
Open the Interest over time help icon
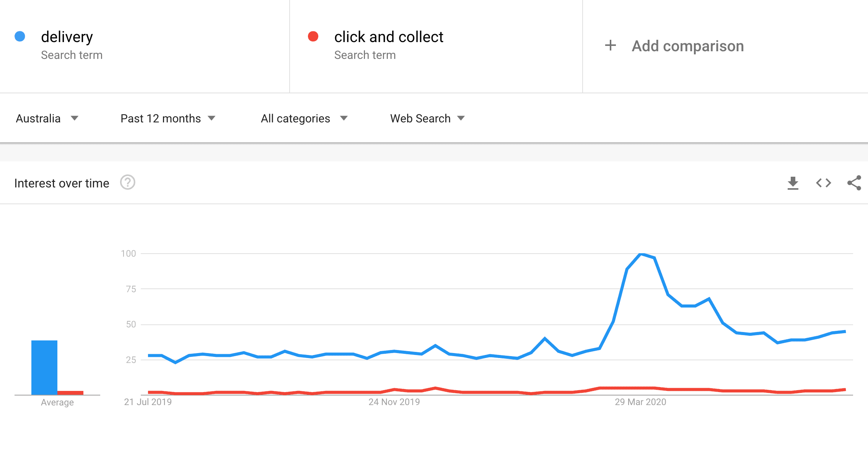pyautogui.click(x=128, y=182)
